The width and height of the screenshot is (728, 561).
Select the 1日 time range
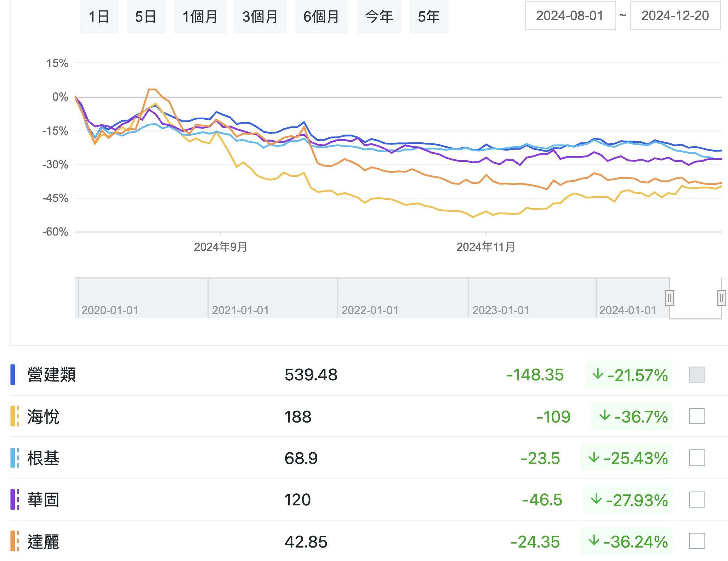point(99,17)
